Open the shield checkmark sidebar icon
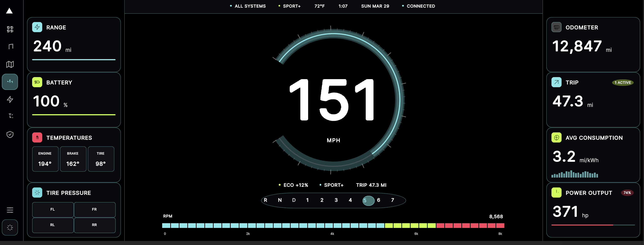This screenshot has height=245, width=644. coord(10,135)
